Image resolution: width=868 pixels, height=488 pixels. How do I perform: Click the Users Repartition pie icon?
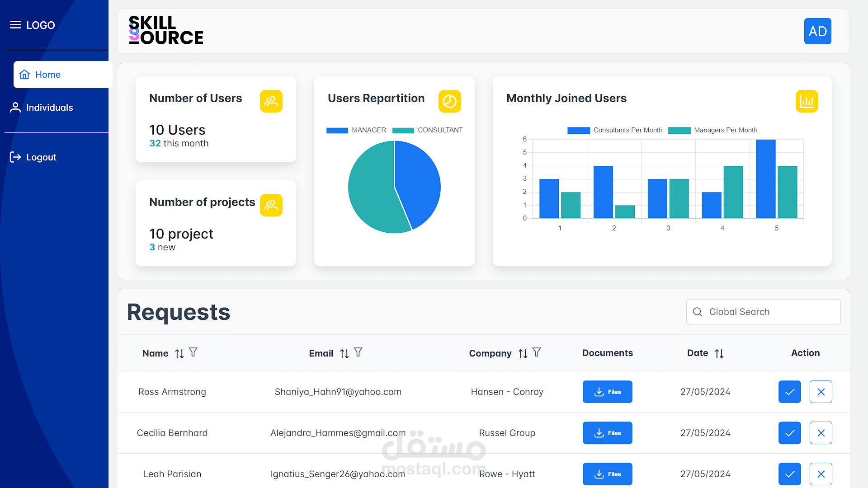tap(450, 101)
